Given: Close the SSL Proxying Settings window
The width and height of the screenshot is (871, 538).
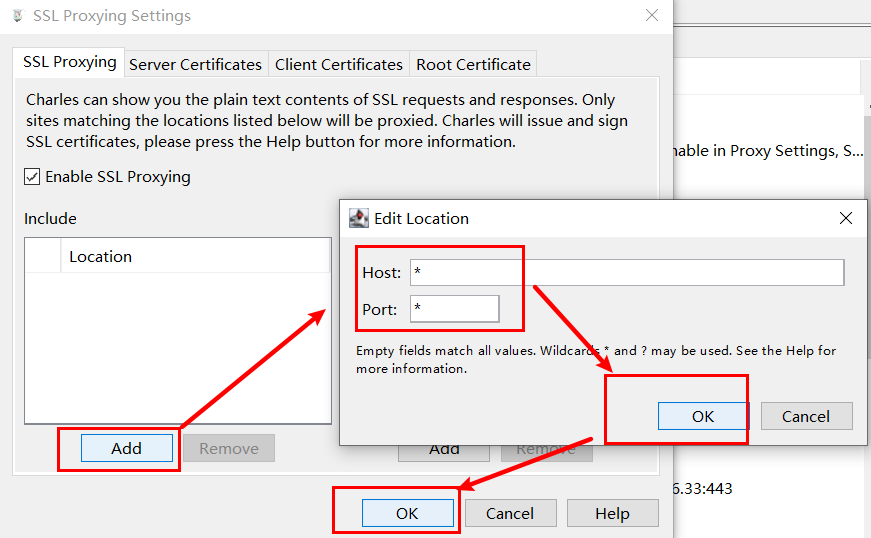Looking at the screenshot, I should [x=652, y=16].
